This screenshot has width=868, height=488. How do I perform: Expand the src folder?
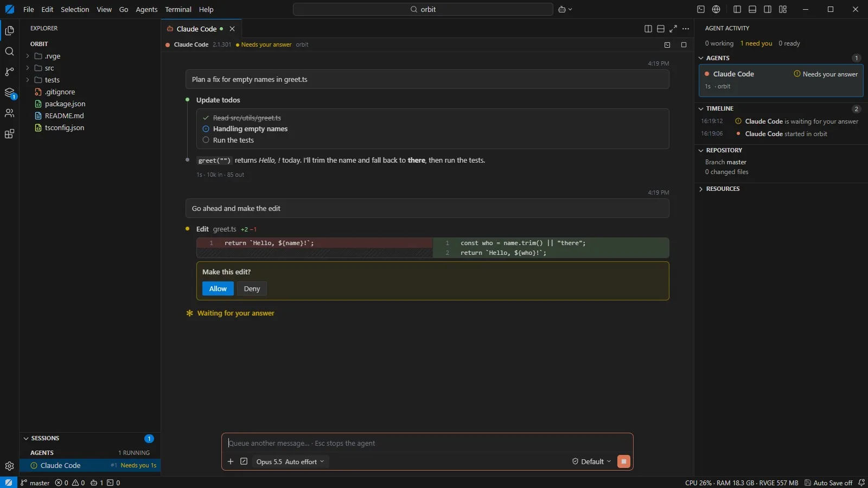pos(28,68)
